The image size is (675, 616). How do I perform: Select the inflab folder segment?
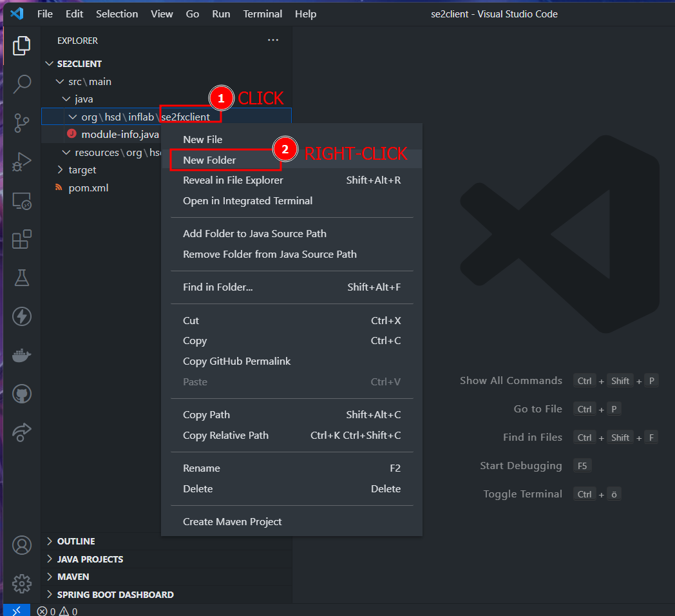141,117
